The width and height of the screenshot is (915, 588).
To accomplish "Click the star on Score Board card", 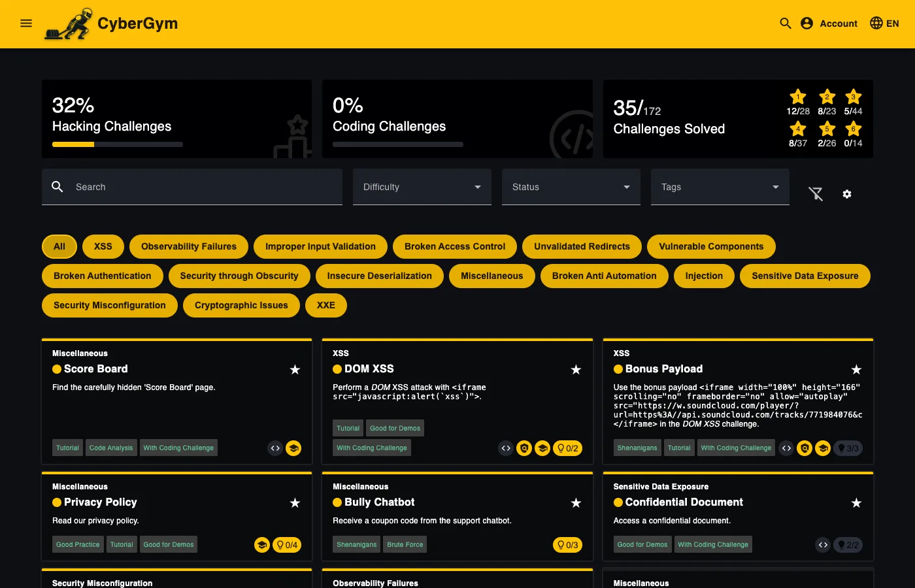I will pyautogui.click(x=295, y=370).
